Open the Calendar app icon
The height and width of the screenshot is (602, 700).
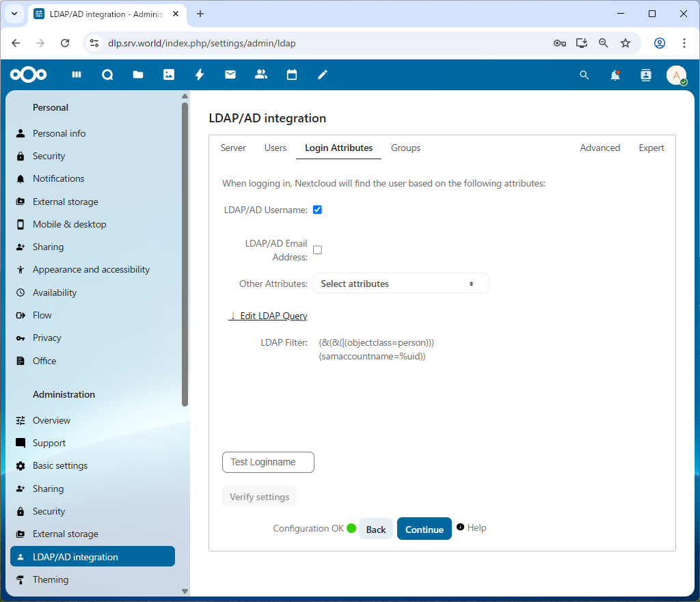click(x=292, y=75)
